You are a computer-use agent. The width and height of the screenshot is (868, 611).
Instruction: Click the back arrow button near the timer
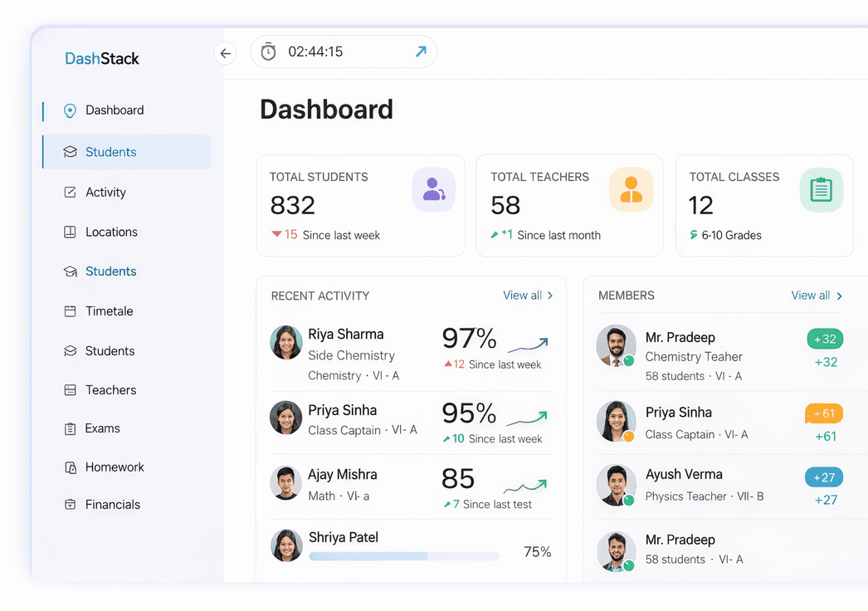click(x=225, y=53)
